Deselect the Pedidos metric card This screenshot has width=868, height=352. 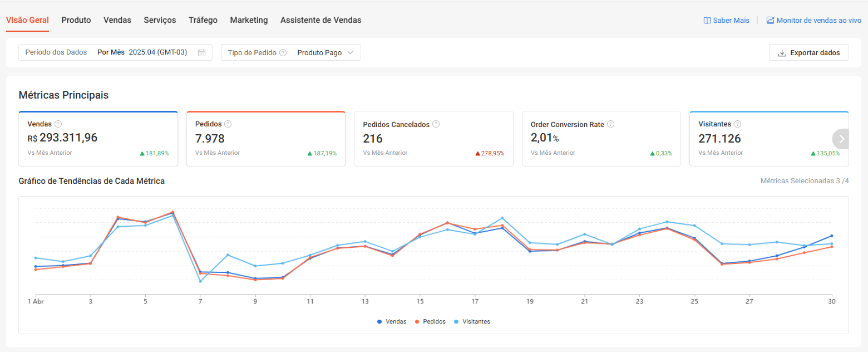point(266,139)
